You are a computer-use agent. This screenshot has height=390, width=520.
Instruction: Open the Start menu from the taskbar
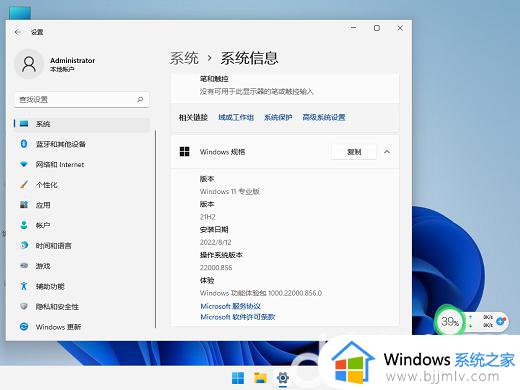coord(238,378)
